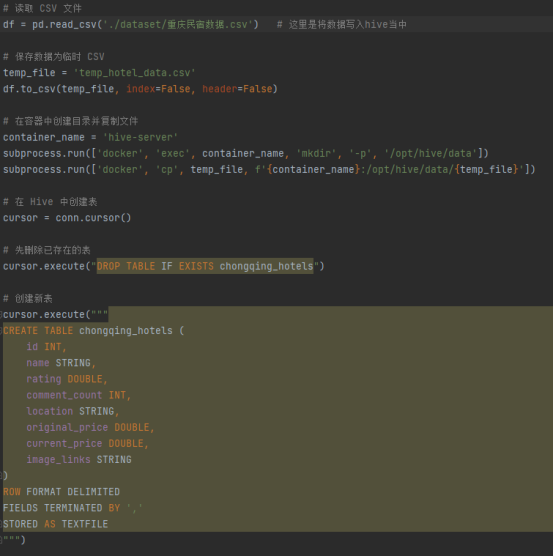Click 'pd.read_csv' function call
The height and width of the screenshot is (557, 554).
[64, 25]
